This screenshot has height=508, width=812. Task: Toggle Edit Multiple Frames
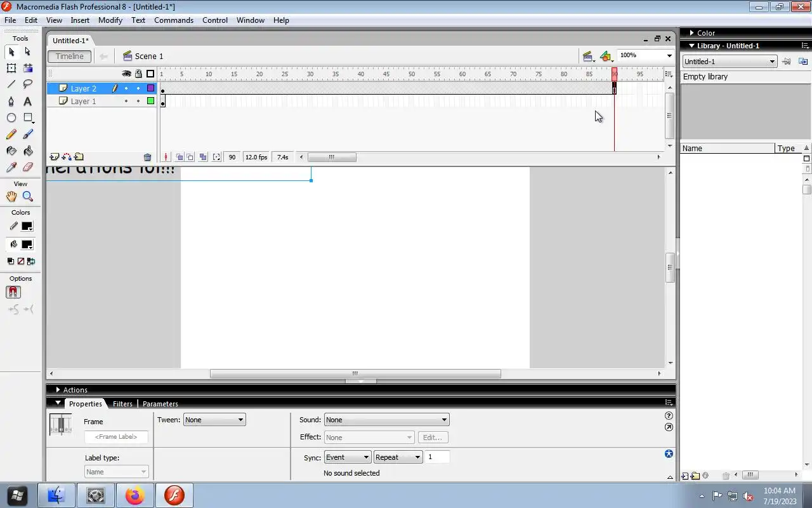coord(203,157)
